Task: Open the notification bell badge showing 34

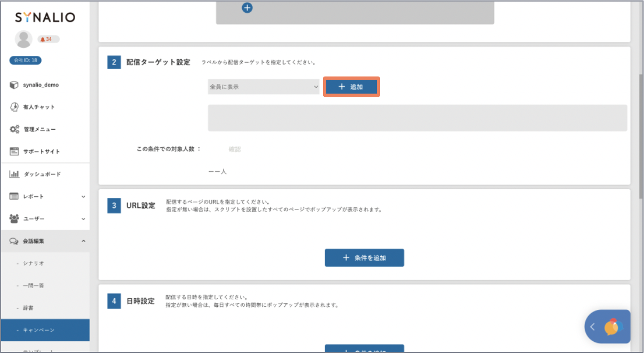Action: (x=48, y=39)
